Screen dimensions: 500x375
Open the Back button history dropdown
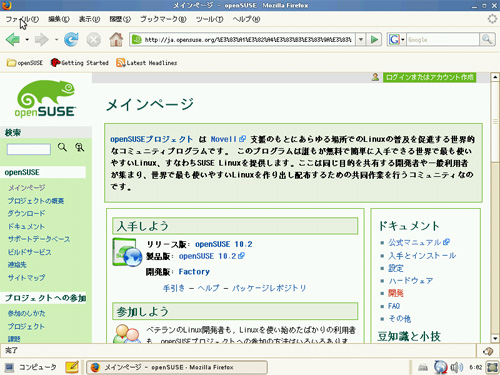point(27,40)
